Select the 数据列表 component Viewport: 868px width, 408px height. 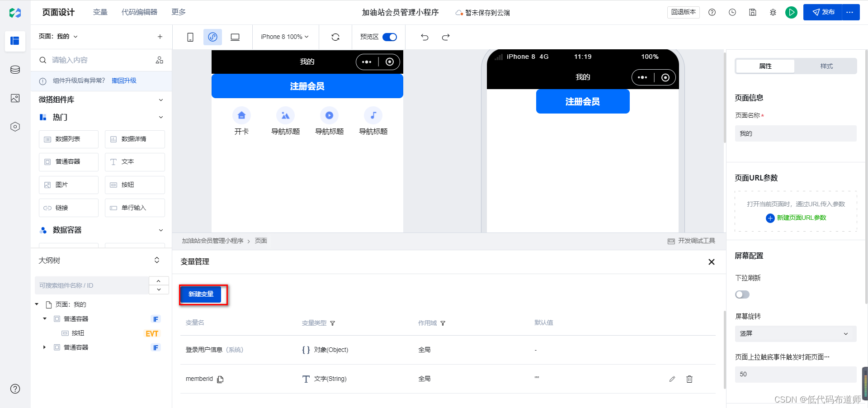pos(69,139)
